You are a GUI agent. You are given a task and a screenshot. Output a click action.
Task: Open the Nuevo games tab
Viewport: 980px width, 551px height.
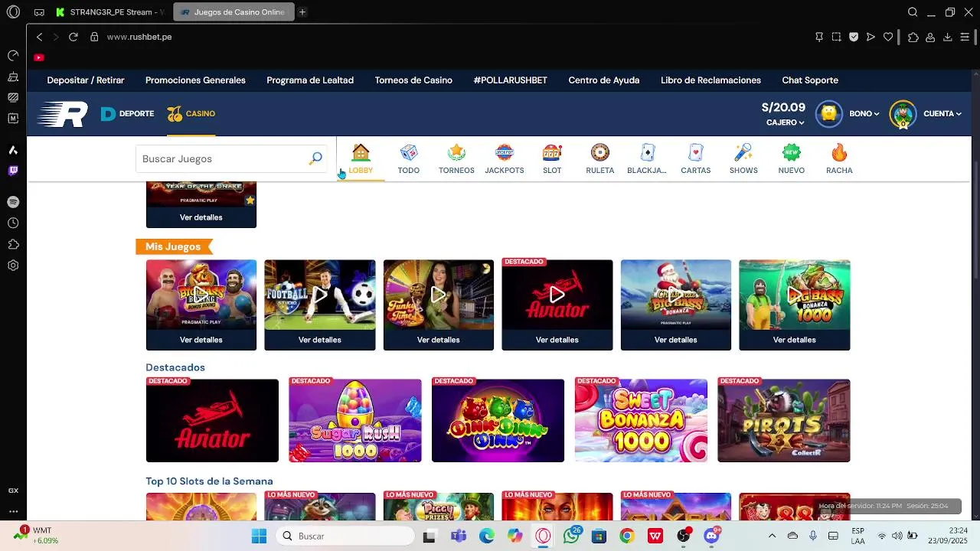tap(791, 158)
